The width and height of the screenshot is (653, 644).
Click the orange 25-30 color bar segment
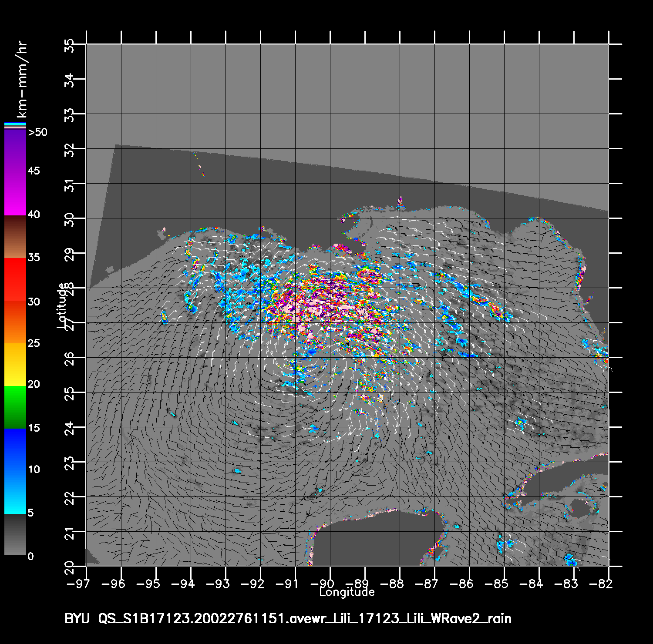[x=15, y=322]
